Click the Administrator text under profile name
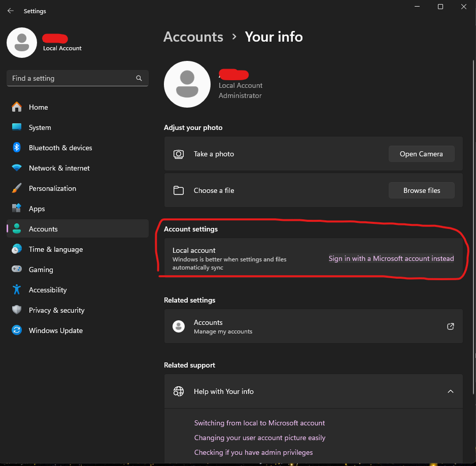 tap(240, 95)
